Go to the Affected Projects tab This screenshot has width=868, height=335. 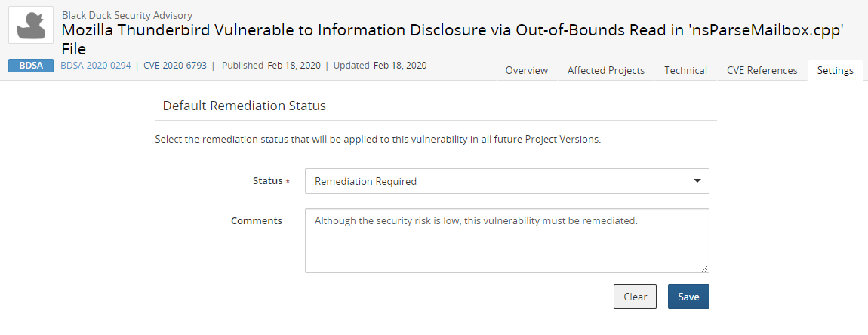pos(605,70)
